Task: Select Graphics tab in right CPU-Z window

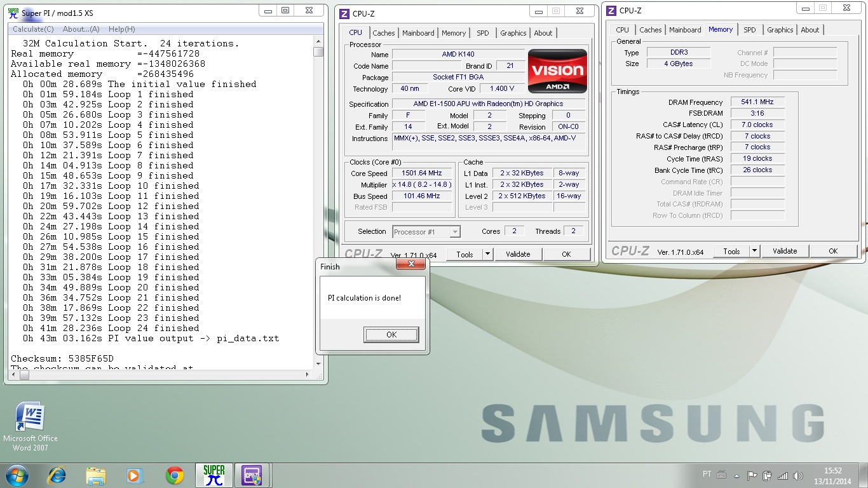Action: [780, 30]
